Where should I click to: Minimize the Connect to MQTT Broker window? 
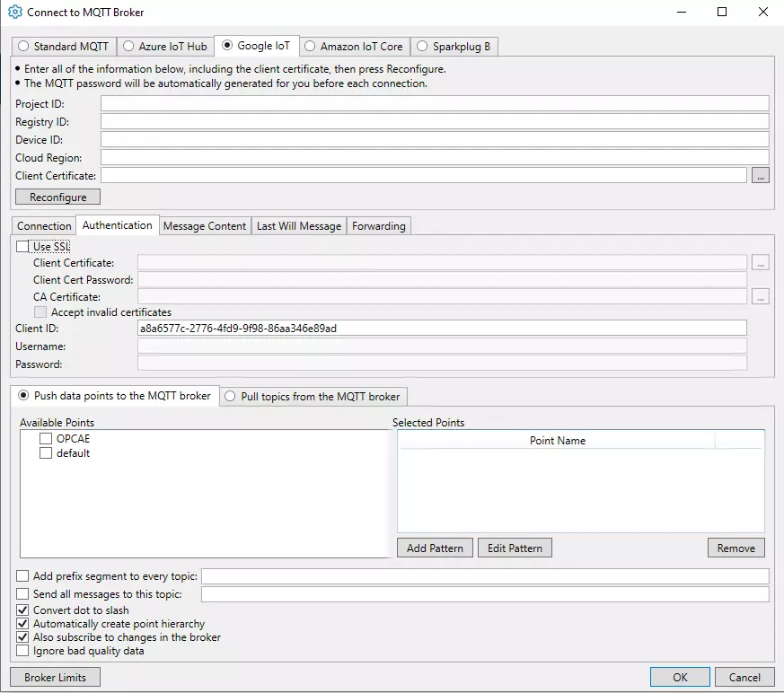point(682,12)
